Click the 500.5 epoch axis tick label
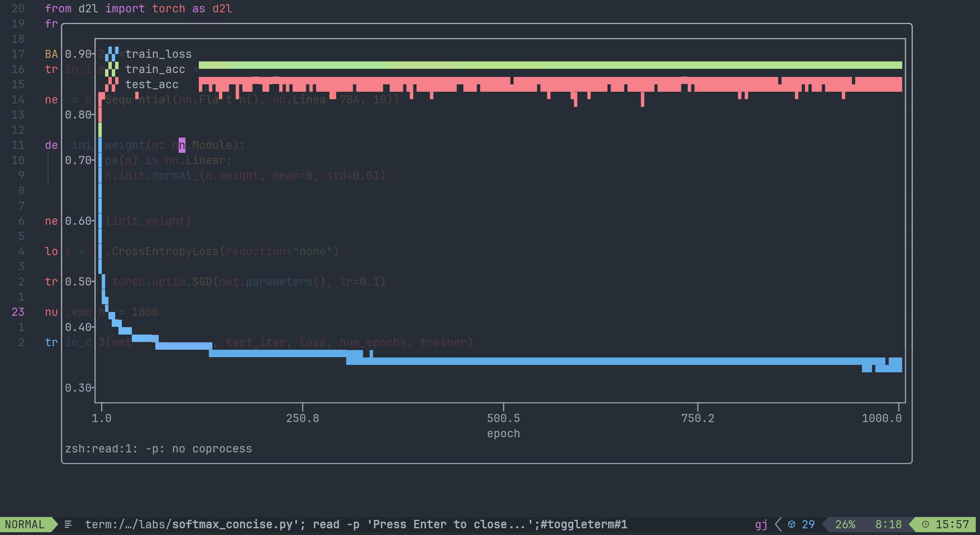This screenshot has height=535, width=980. tap(503, 418)
